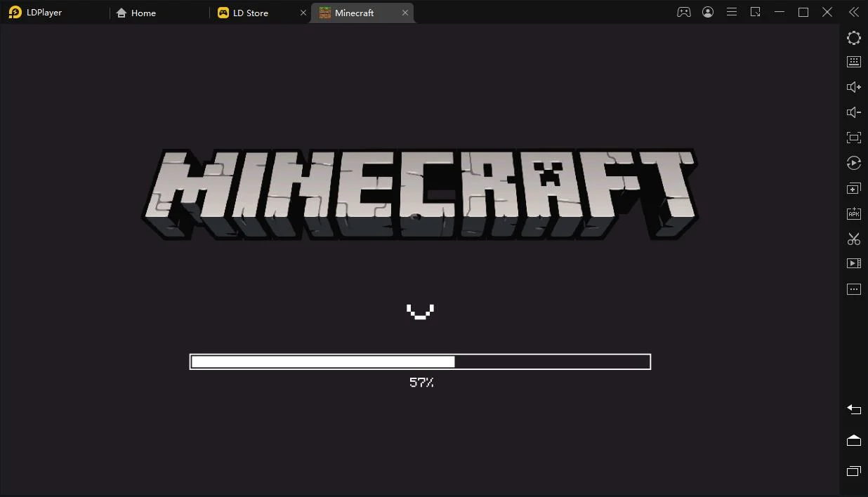Image resolution: width=868 pixels, height=497 pixels.
Task: Open the LDPlayer settings gear icon
Action: point(854,38)
